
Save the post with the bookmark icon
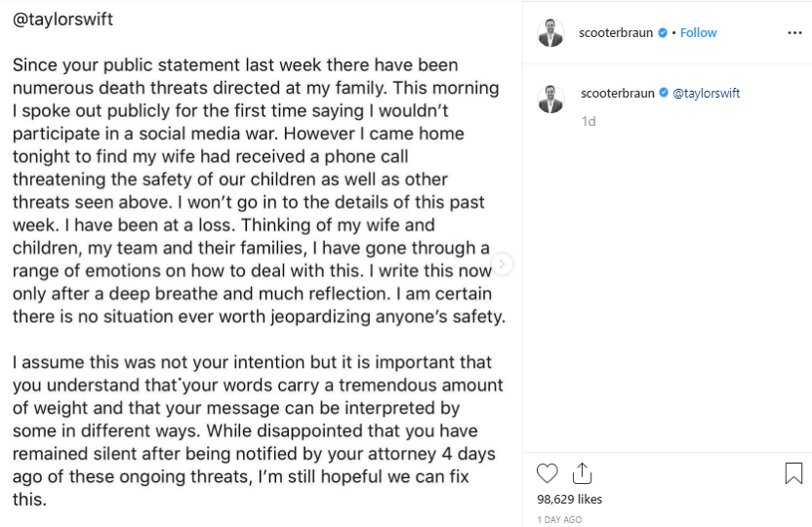tap(793, 473)
